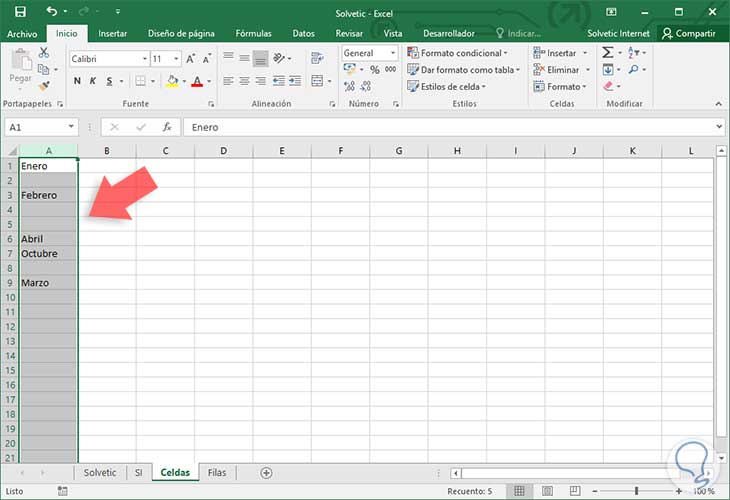Toggle bold N formatting

(77, 81)
